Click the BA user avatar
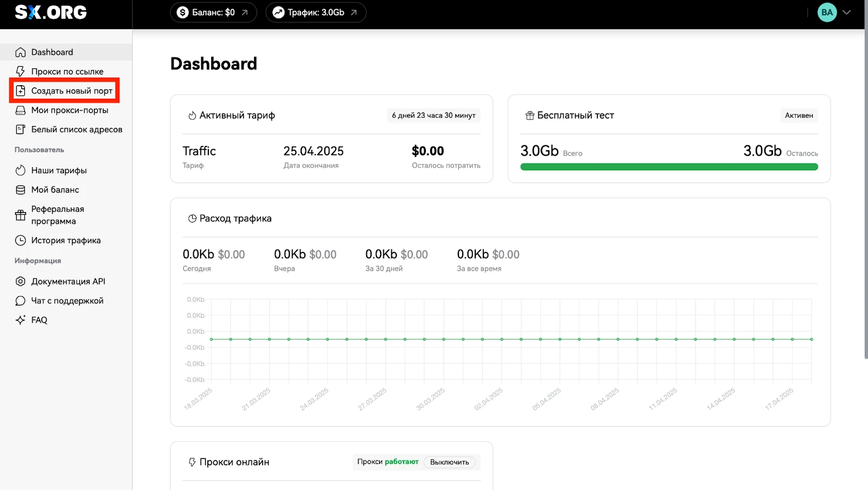Image resolution: width=868 pixels, height=490 pixels. tap(827, 12)
